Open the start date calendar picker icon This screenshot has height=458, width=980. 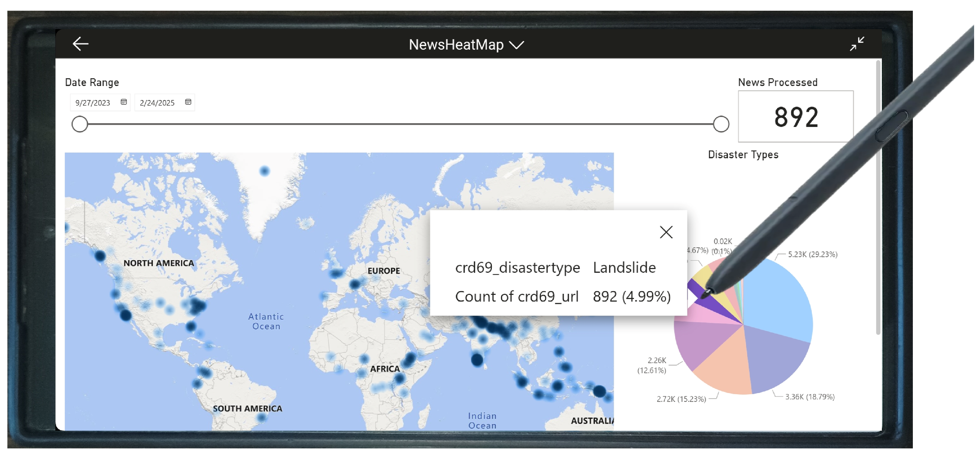click(x=124, y=102)
